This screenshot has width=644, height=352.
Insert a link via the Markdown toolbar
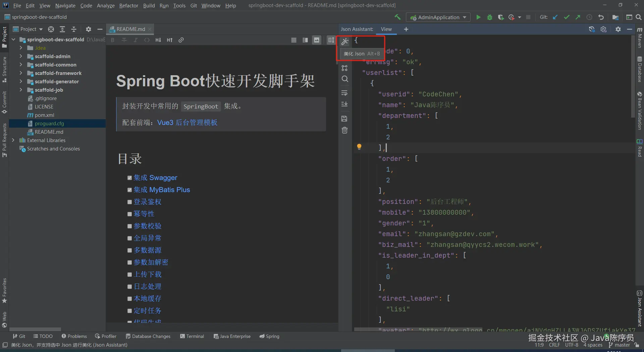tap(181, 40)
